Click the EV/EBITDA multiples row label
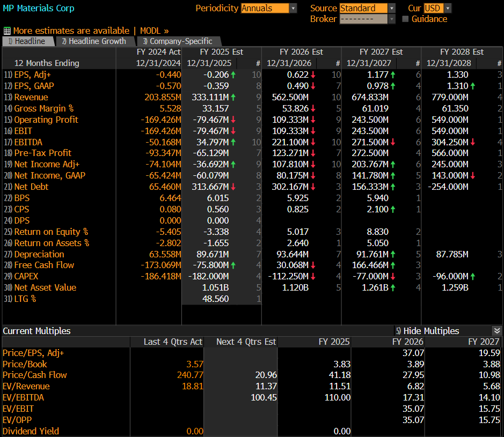 (23, 397)
